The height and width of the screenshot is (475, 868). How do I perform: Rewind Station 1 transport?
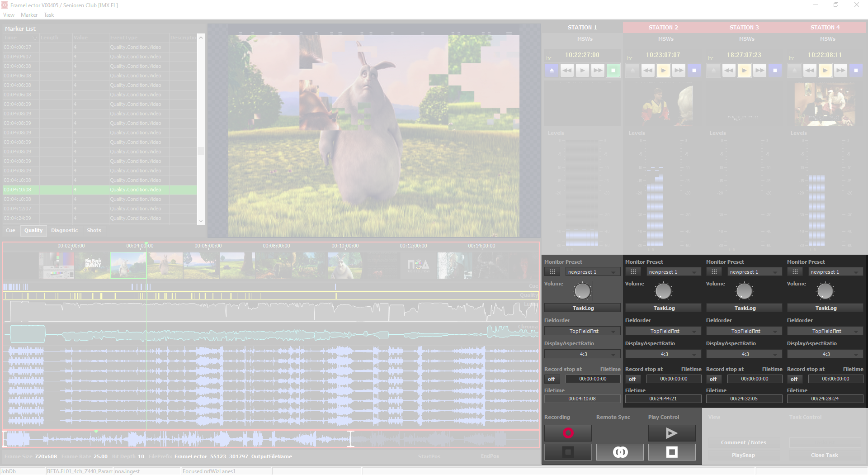[567, 70]
